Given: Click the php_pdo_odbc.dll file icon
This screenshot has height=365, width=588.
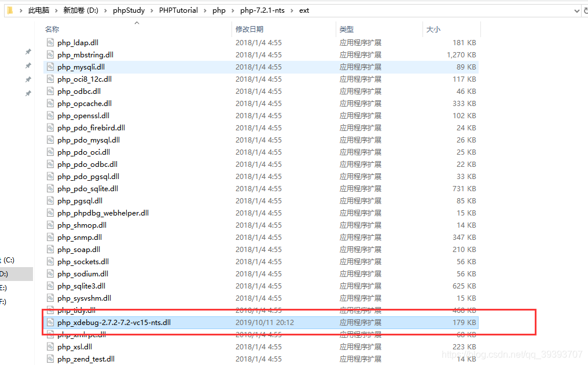Looking at the screenshot, I should tap(50, 164).
